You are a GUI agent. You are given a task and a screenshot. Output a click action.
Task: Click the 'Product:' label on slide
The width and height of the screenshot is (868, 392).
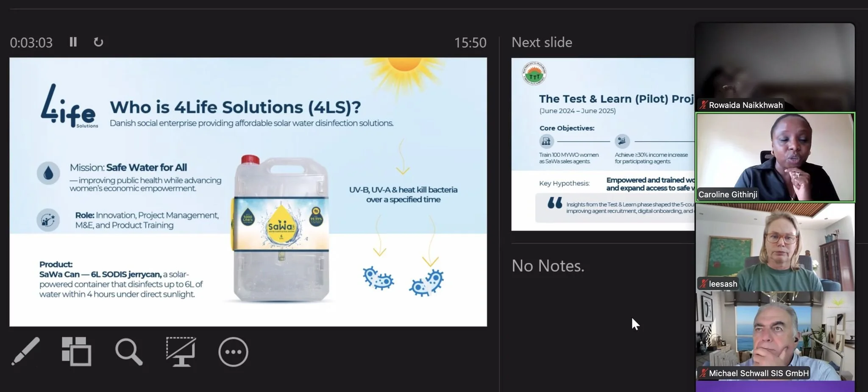tap(56, 264)
